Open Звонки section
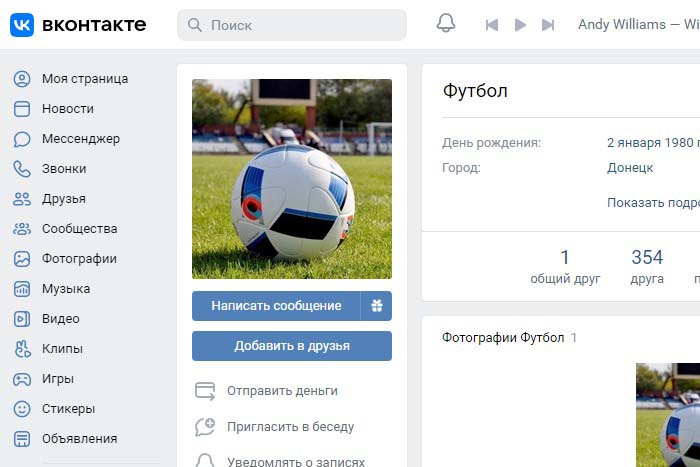The height and width of the screenshot is (467, 700). [x=64, y=169]
